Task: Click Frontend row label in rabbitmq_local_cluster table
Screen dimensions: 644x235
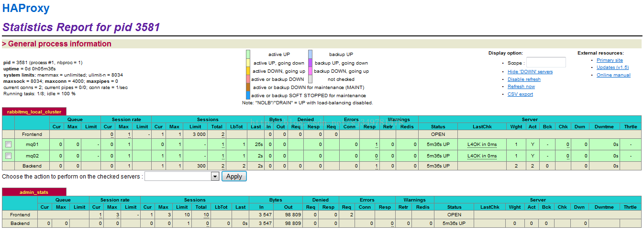Action: [x=32, y=134]
